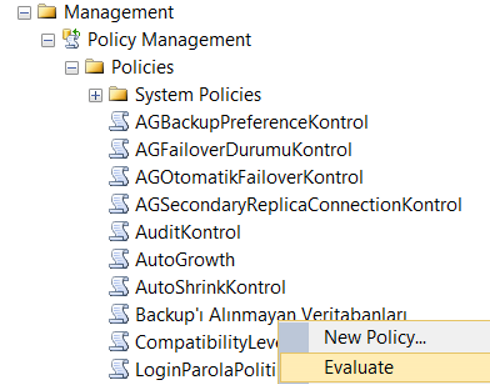Select Backup'ı Alınmayan Veritabanları policy
The height and width of the screenshot is (384, 490).
click(x=271, y=315)
